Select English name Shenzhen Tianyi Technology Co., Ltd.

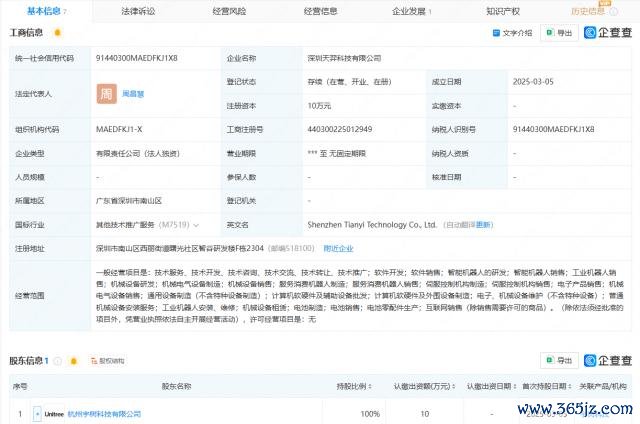coord(372,225)
